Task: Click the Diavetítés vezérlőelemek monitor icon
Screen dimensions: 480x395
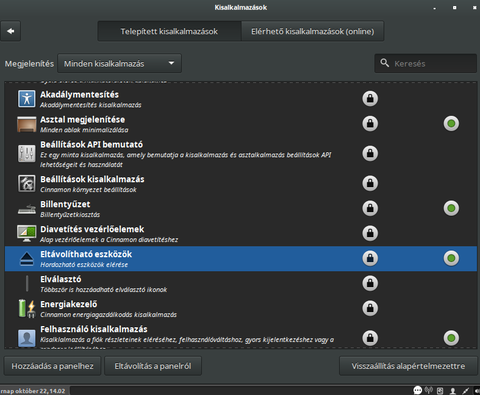Action: pos(27,233)
